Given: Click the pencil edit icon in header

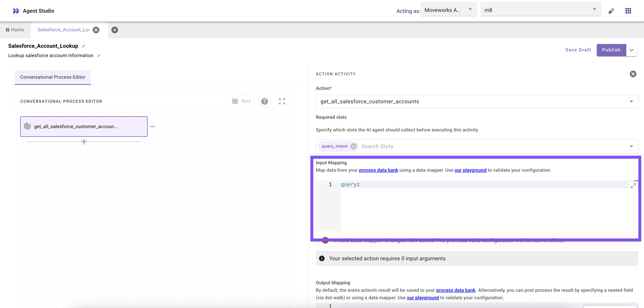Looking at the screenshot, I should pyautogui.click(x=611, y=11).
